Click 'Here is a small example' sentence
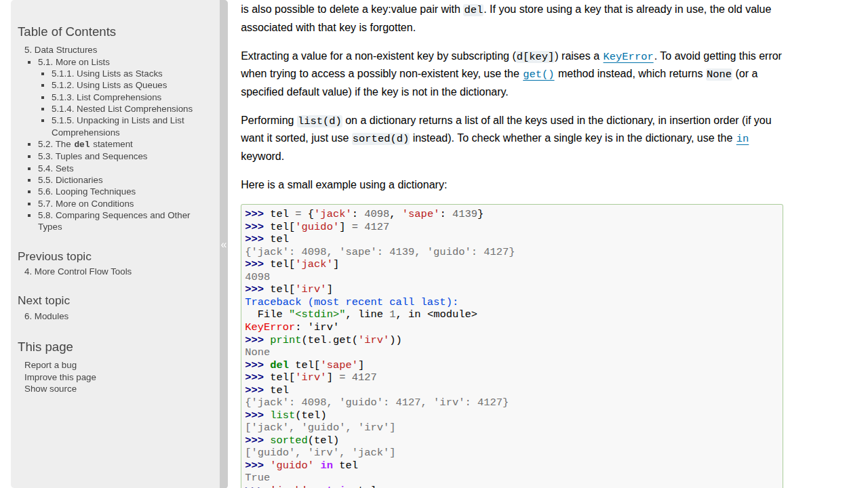 click(x=344, y=185)
